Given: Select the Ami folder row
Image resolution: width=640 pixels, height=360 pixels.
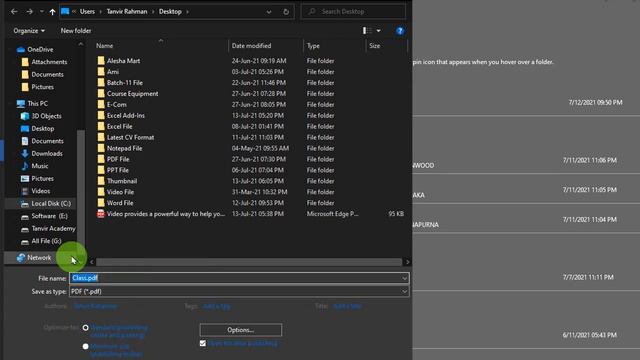Looking at the screenshot, I should coord(250,72).
